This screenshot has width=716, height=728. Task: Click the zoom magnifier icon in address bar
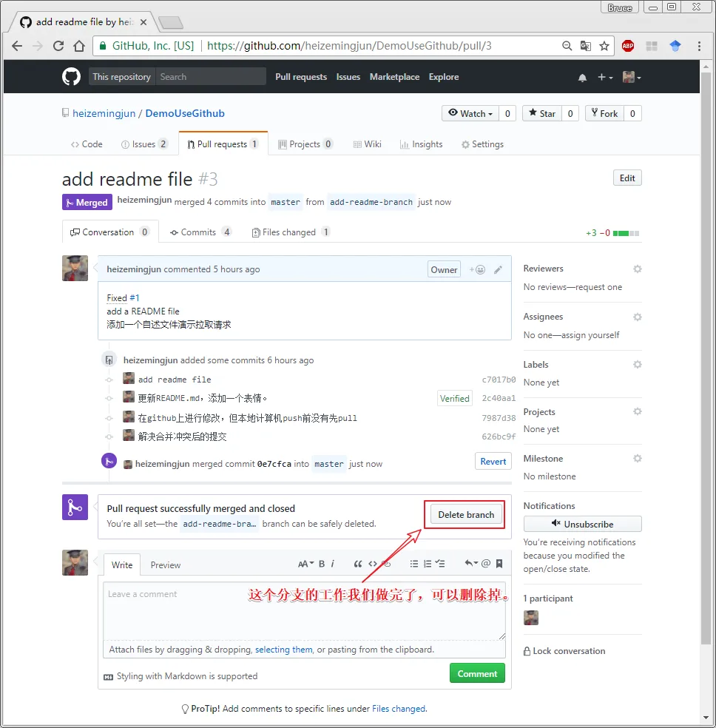click(567, 46)
